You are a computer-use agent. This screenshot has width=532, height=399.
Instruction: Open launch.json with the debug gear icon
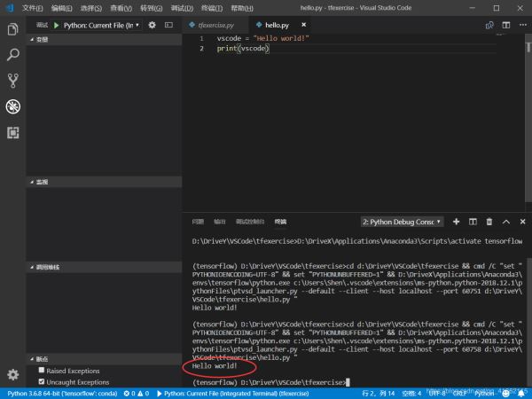click(152, 25)
